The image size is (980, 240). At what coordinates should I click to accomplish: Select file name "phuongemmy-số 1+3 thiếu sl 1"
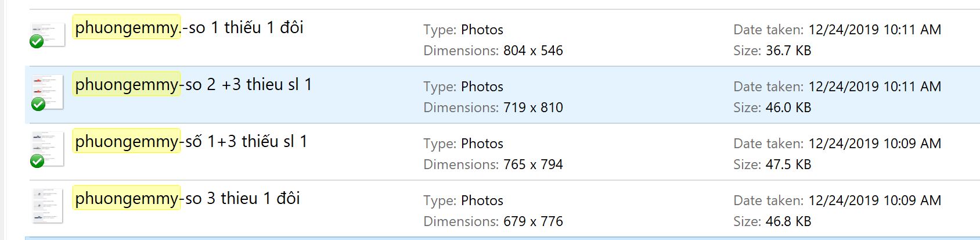[x=191, y=141]
